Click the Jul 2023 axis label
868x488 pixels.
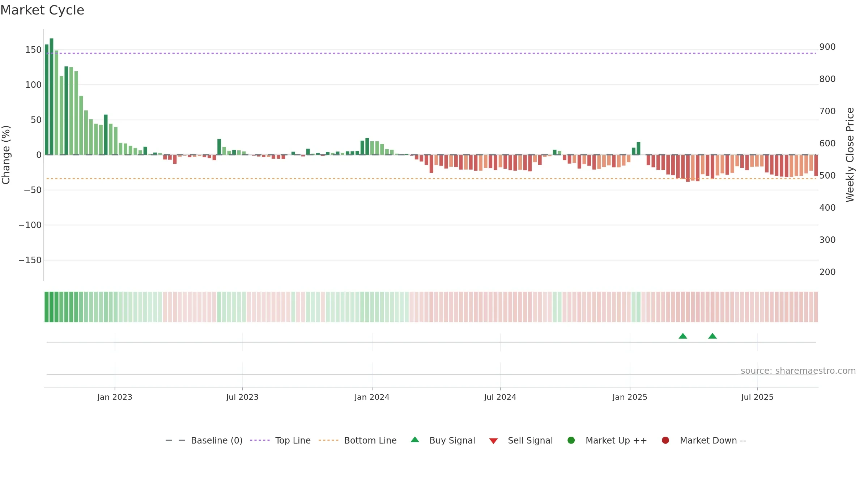coord(242,397)
